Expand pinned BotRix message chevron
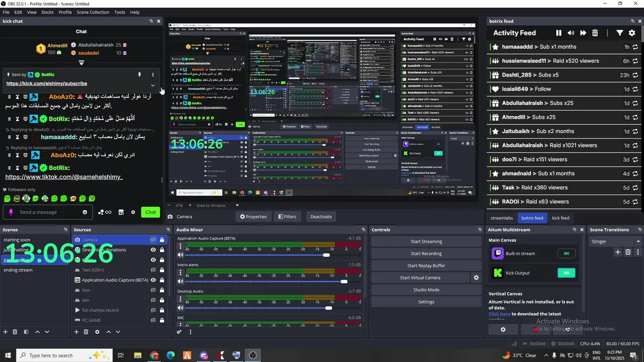 [x=153, y=85]
